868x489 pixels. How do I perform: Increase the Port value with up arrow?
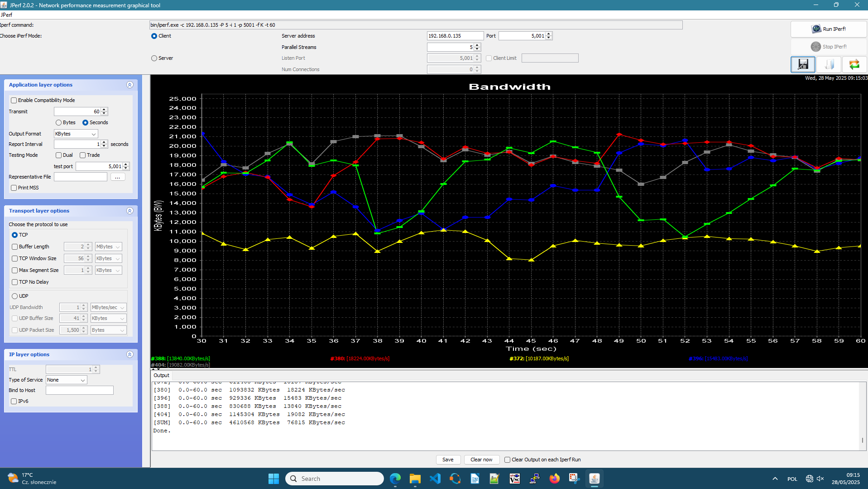[x=549, y=34]
